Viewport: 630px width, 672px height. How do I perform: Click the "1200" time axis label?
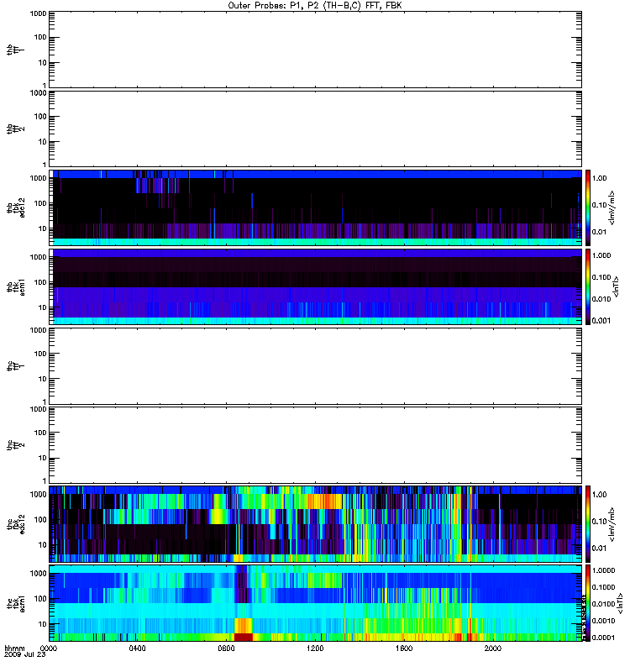(x=315, y=648)
